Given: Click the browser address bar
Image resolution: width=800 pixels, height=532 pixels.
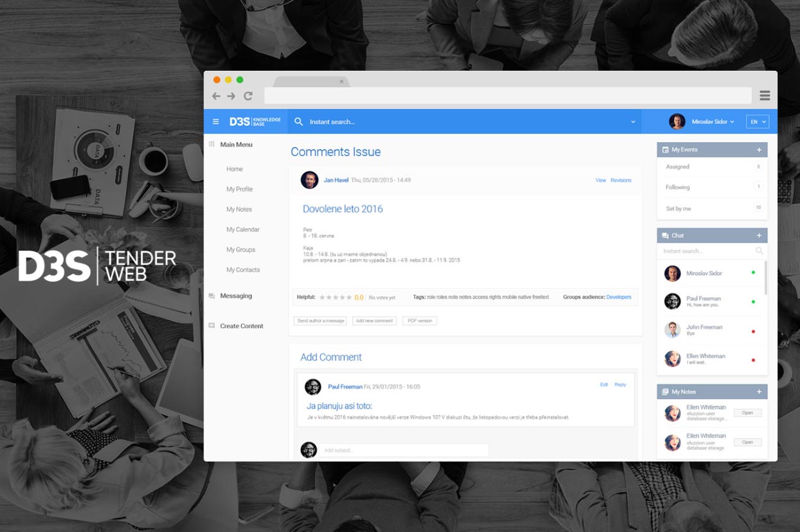Looking at the screenshot, I should 508,96.
